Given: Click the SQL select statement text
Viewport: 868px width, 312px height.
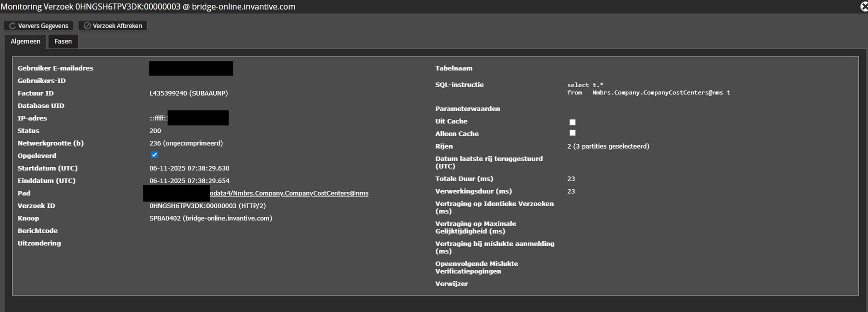Looking at the screenshot, I should pyautogui.click(x=648, y=89).
